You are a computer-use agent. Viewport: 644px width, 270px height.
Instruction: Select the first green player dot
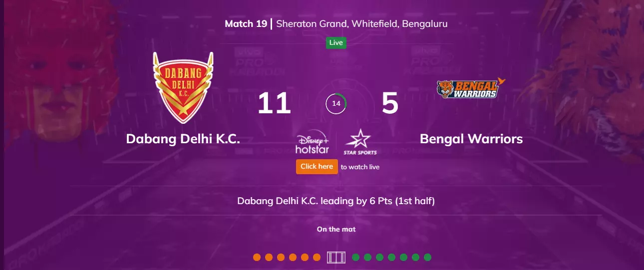[355, 258]
